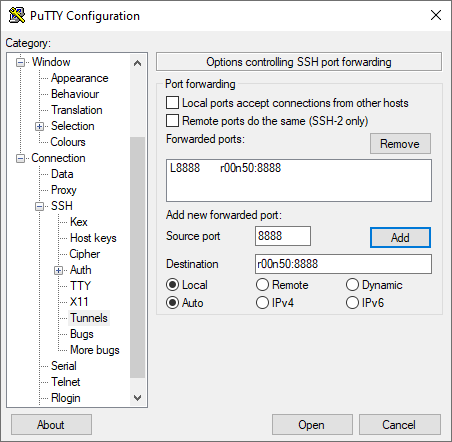The image size is (452, 442).
Task: Select the IPv6 radio button
Action: click(x=352, y=303)
